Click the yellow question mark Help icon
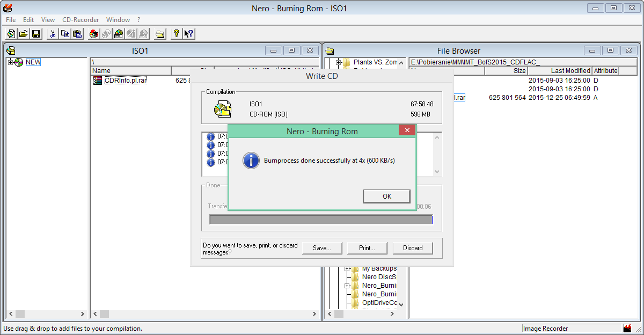The height and width of the screenshot is (335, 644). click(x=176, y=34)
